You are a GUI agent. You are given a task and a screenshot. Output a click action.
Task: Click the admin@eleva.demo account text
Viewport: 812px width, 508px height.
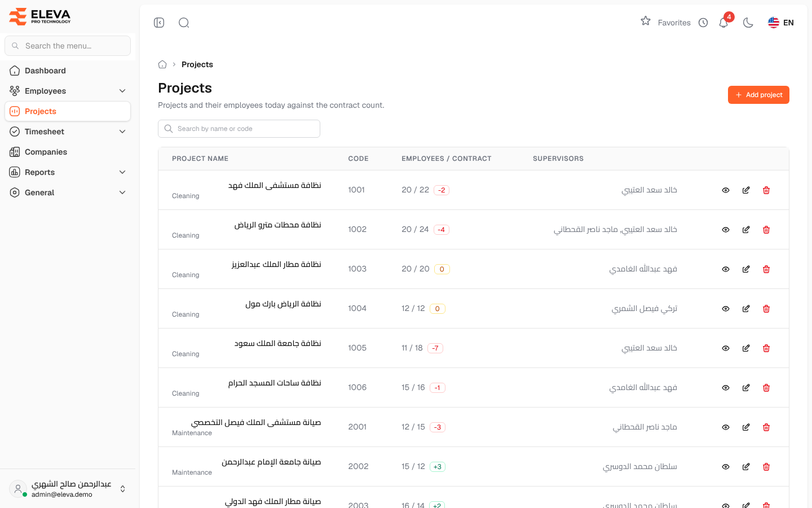(62, 494)
